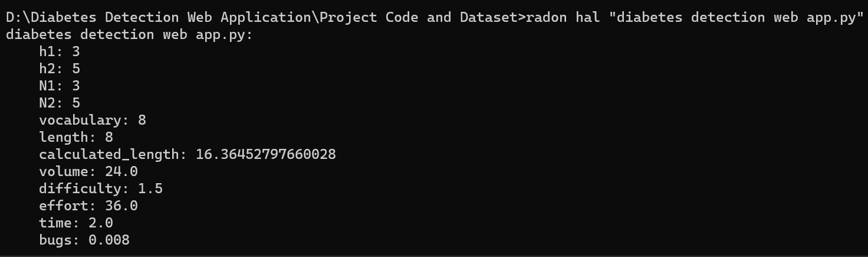This screenshot has height=257, width=868.
Task: Click the effort: 36.0 line
Action: pos(88,206)
